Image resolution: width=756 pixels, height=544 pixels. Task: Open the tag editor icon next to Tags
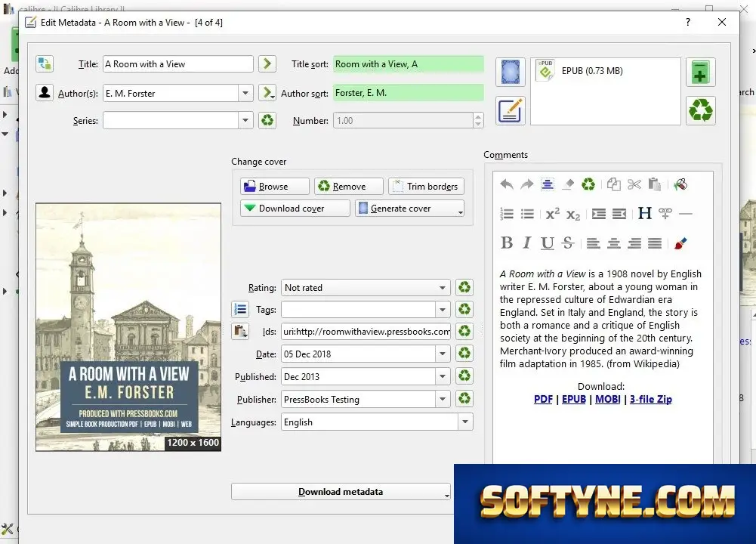coord(239,309)
